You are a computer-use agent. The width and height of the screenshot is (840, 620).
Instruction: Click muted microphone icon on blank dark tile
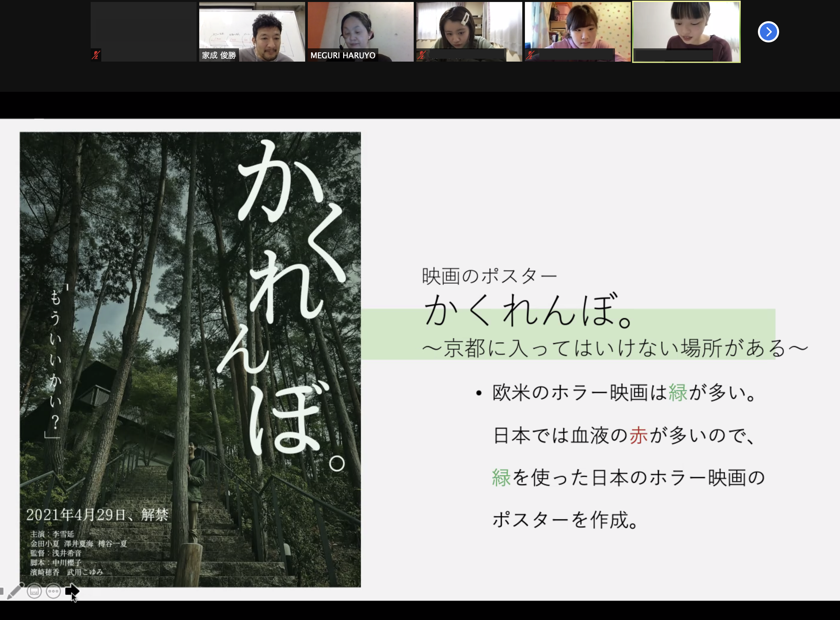coord(96,55)
